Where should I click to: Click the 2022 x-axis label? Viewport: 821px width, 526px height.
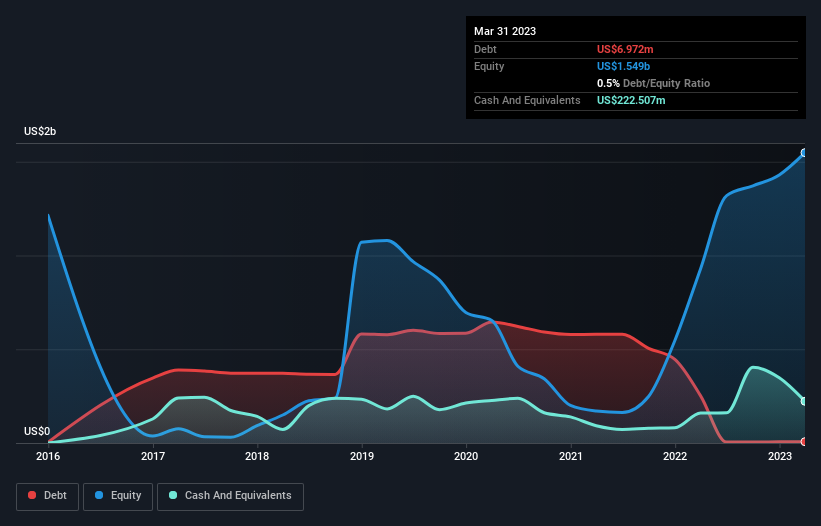coord(675,456)
